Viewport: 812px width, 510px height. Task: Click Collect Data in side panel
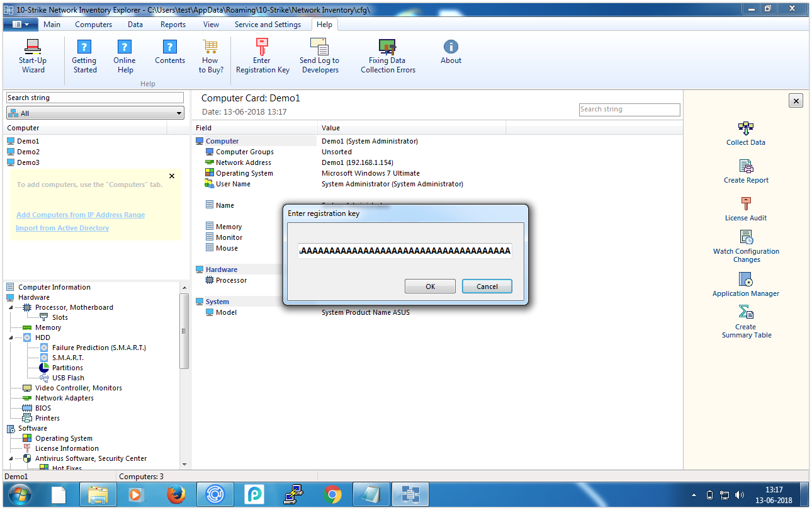[746, 133]
